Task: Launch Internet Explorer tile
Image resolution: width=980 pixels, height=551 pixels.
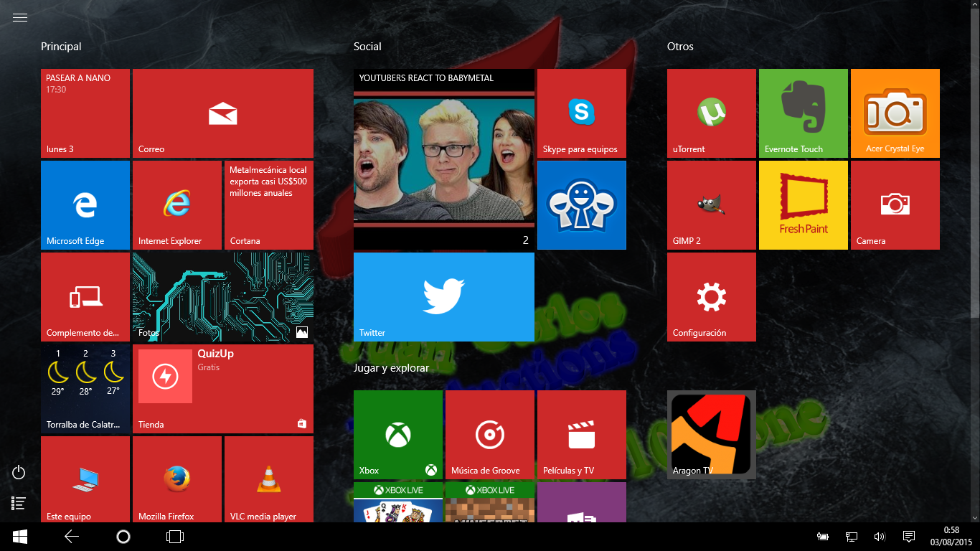Action: coord(177,205)
